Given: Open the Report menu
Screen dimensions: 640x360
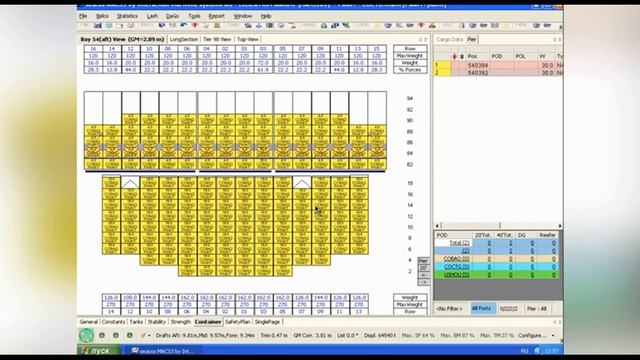Looking at the screenshot, I should [216, 16].
